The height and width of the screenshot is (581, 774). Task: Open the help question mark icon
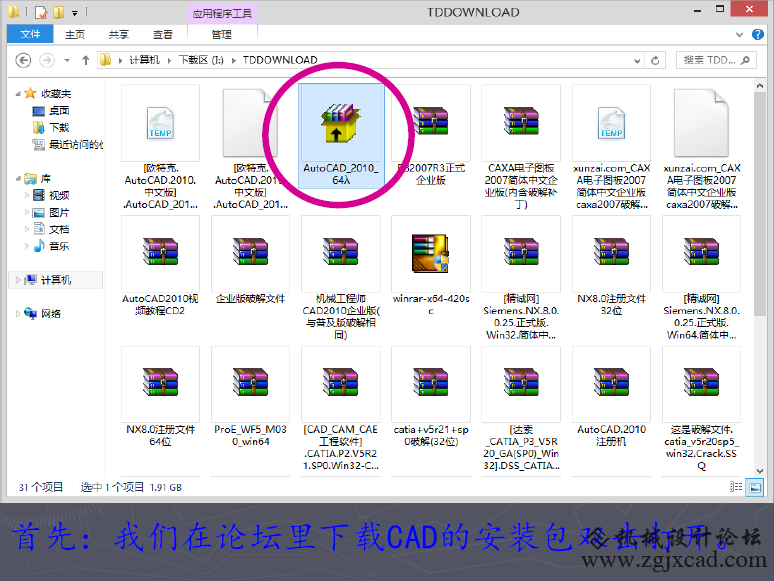[758, 34]
